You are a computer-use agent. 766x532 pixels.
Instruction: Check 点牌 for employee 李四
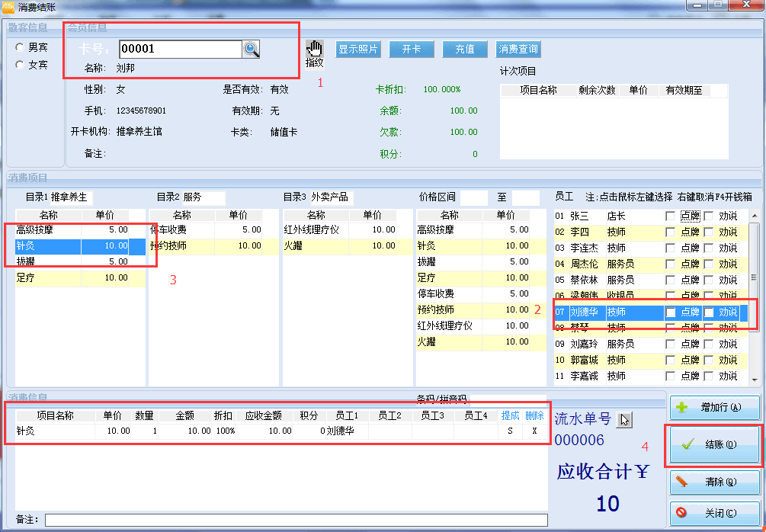(x=670, y=232)
